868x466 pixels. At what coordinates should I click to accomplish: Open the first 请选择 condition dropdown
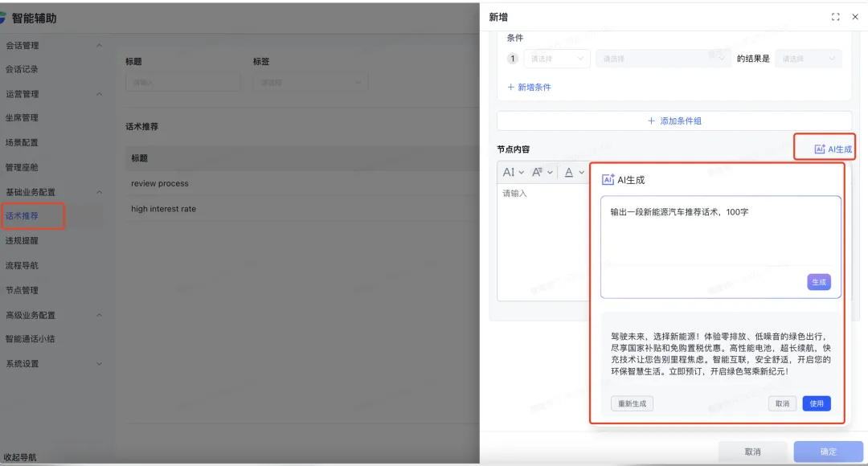coord(558,59)
